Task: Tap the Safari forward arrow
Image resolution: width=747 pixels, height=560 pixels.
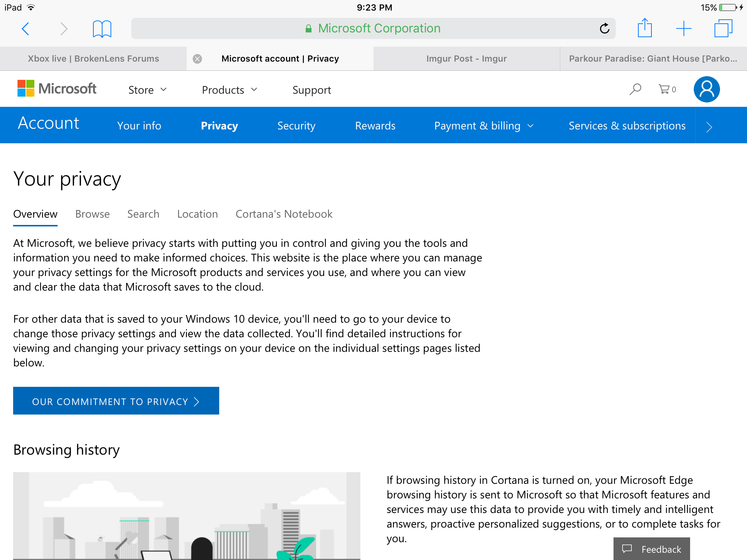Action: coord(64,28)
